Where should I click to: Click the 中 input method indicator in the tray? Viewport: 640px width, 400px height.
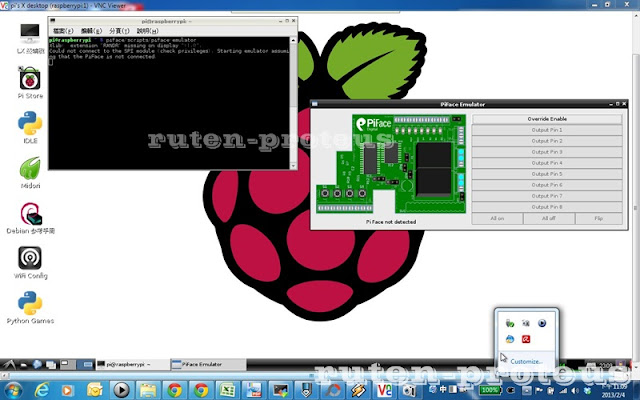[x=444, y=390]
